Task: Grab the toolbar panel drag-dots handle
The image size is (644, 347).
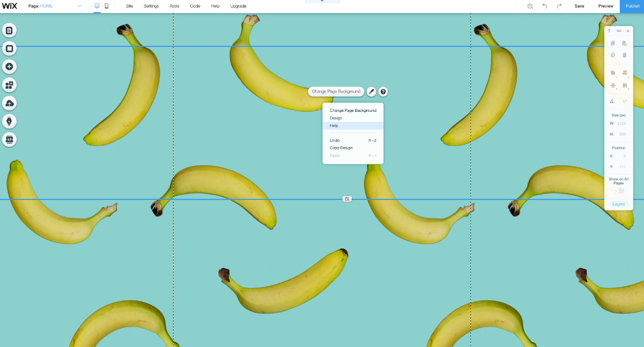Action: click(619, 31)
